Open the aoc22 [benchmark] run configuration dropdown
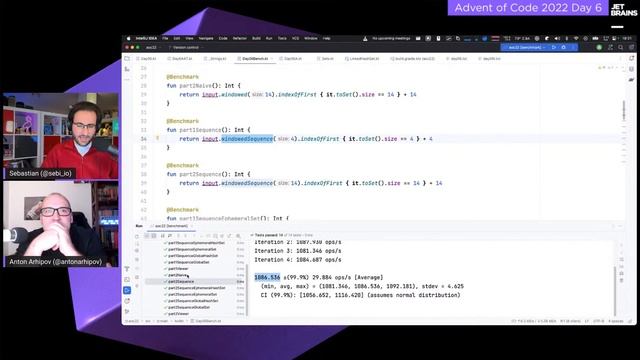Image resolution: width=640 pixels, height=360 pixels. click(526, 47)
